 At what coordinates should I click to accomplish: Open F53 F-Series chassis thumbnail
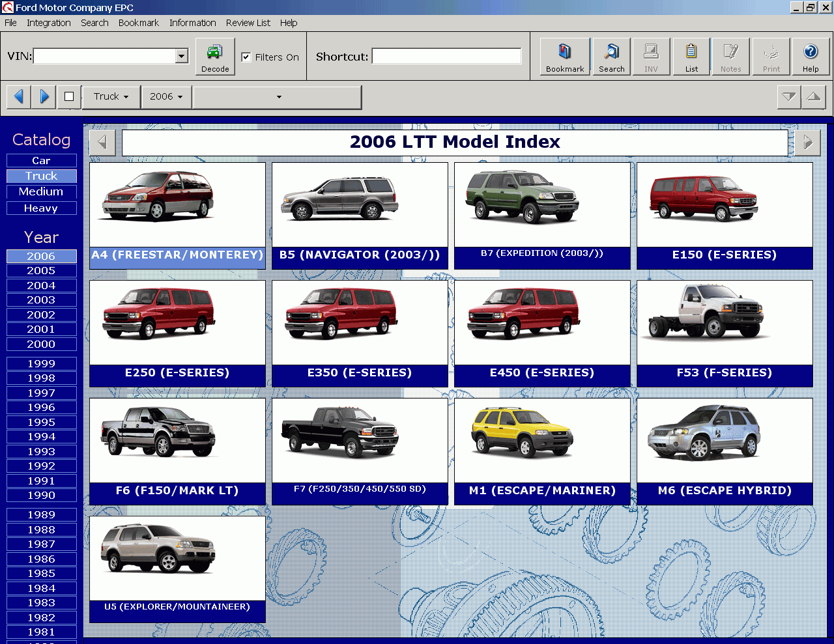coord(725,333)
